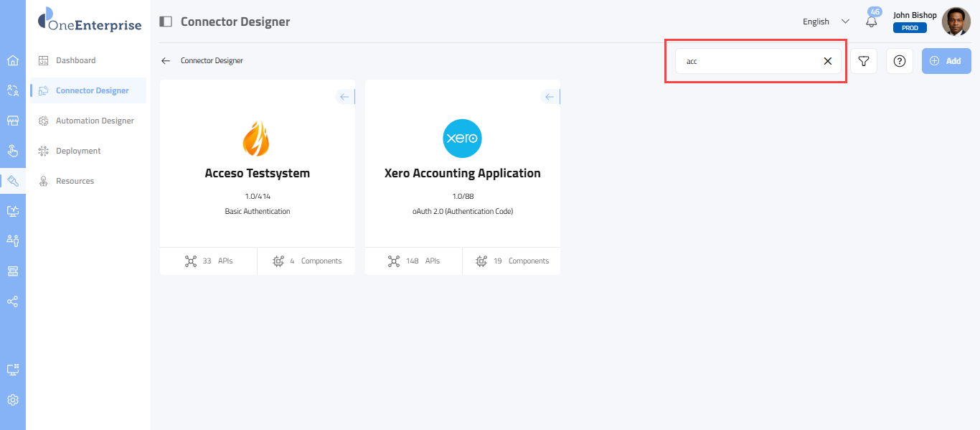Open the help question mark icon
The image size is (980, 430).
click(x=900, y=61)
